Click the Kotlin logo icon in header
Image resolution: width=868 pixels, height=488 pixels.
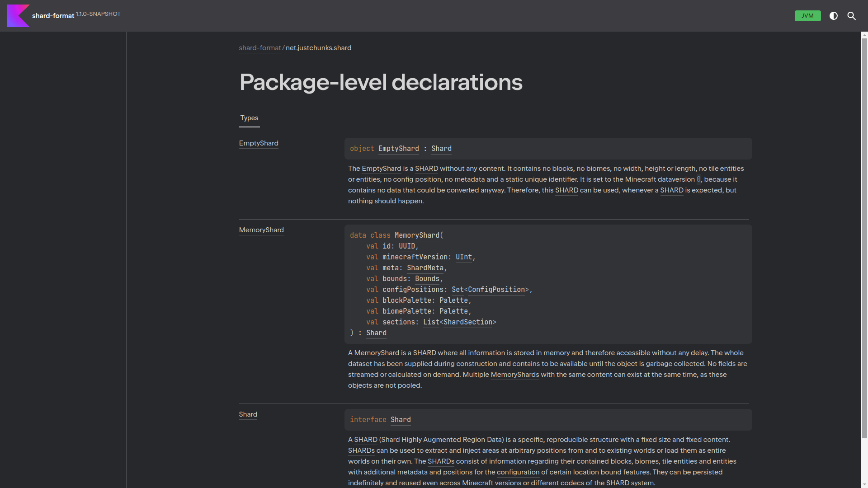click(19, 16)
